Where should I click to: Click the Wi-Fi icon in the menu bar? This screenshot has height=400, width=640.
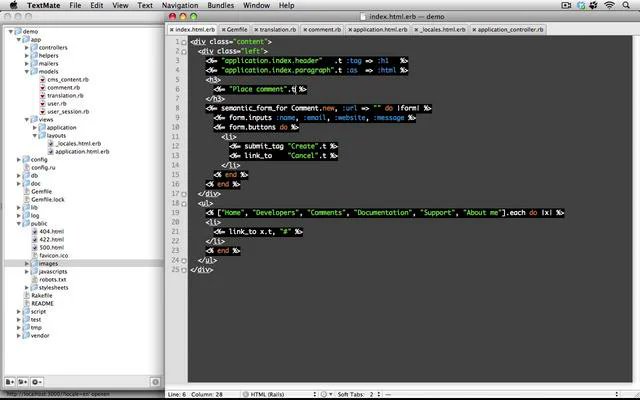[609, 5]
